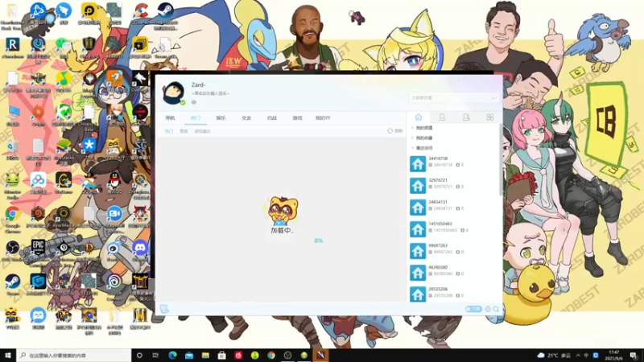The height and width of the screenshot is (362, 644).
Task: Toggle the blue switch in YY footer
Action: pyautogui.click(x=473, y=309)
